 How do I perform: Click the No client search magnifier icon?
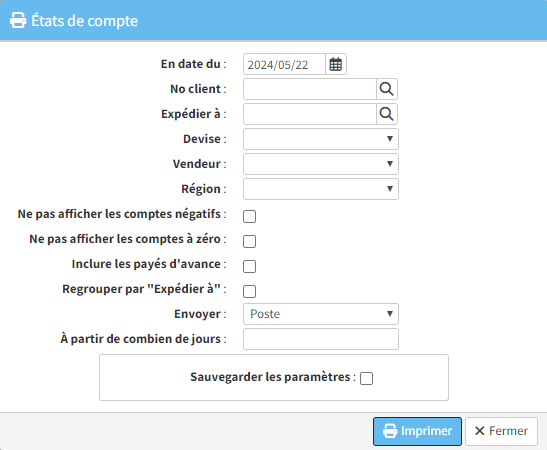click(x=387, y=89)
